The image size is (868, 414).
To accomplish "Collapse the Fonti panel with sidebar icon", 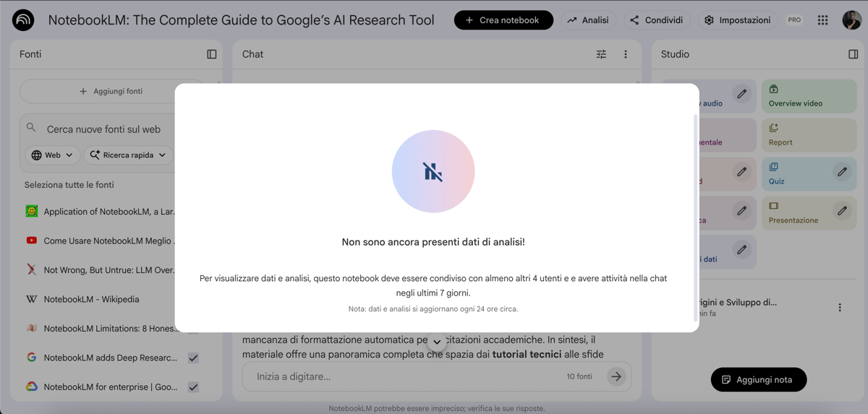I will point(211,54).
